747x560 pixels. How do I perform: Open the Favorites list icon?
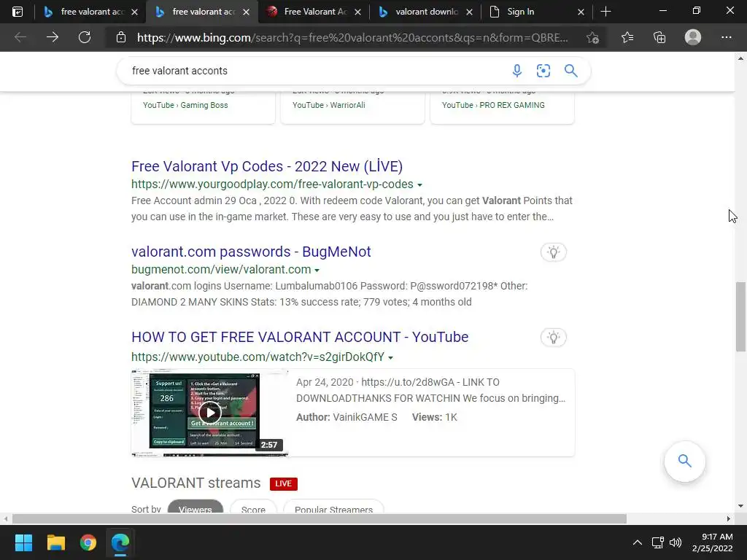627,37
